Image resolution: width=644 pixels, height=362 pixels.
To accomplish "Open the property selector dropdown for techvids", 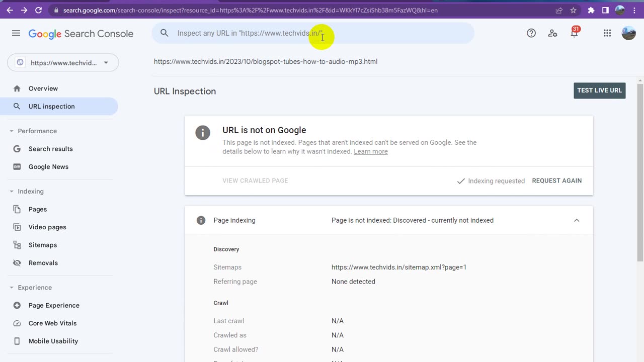I will (x=63, y=63).
